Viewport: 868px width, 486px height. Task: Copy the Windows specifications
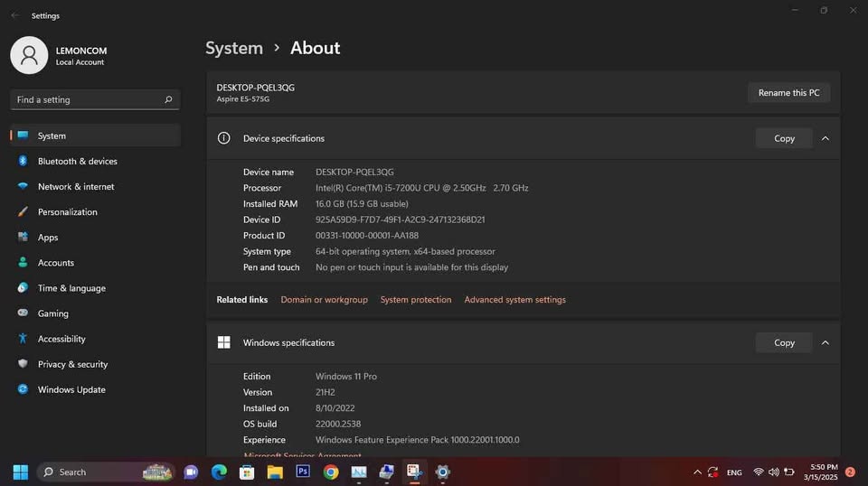tap(784, 342)
